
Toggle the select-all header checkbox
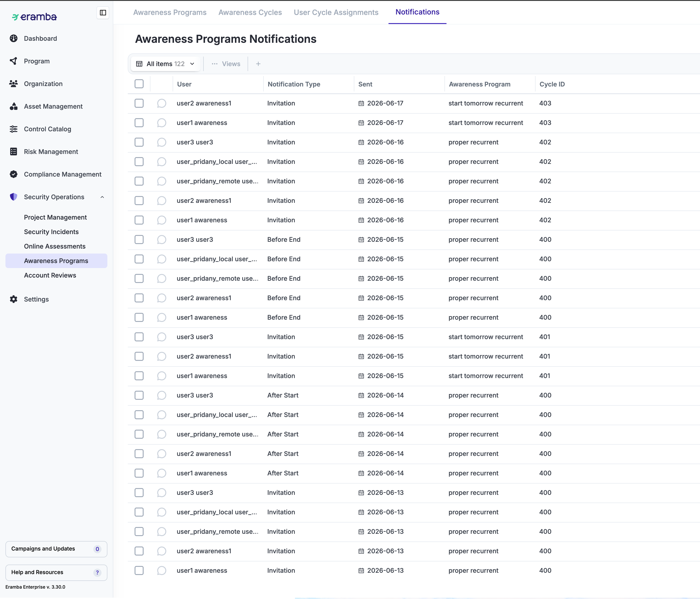click(x=139, y=84)
